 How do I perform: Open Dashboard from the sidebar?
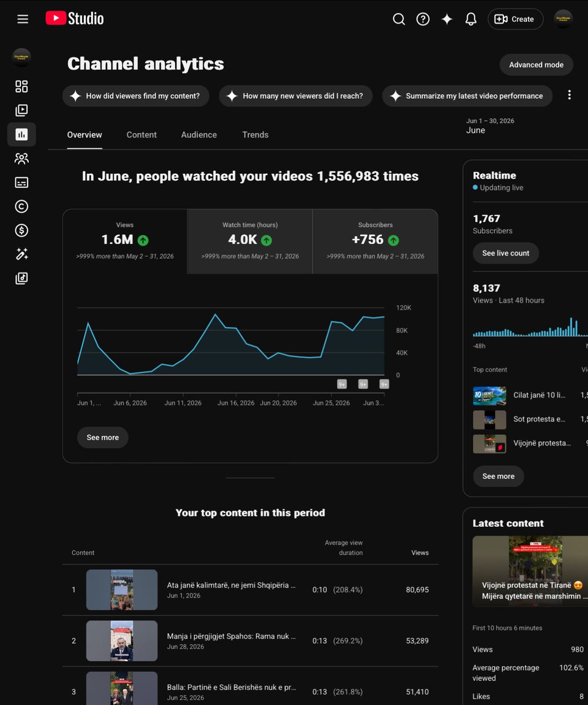22,87
